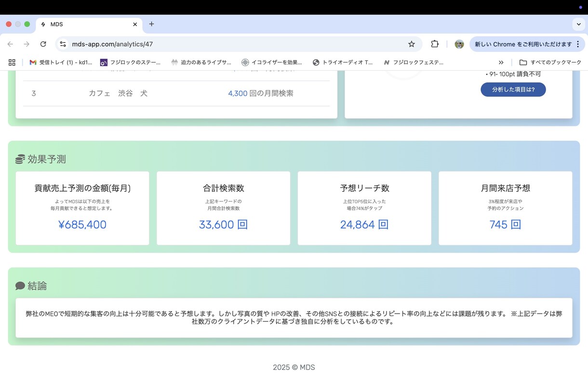The width and height of the screenshot is (588, 382).
Task: Show hidden bookmarks with double chevron
Action: tap(501, 62)
